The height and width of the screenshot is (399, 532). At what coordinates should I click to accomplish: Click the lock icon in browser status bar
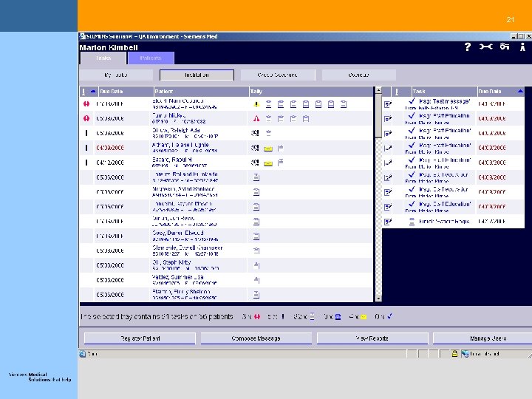coord(454,354)
